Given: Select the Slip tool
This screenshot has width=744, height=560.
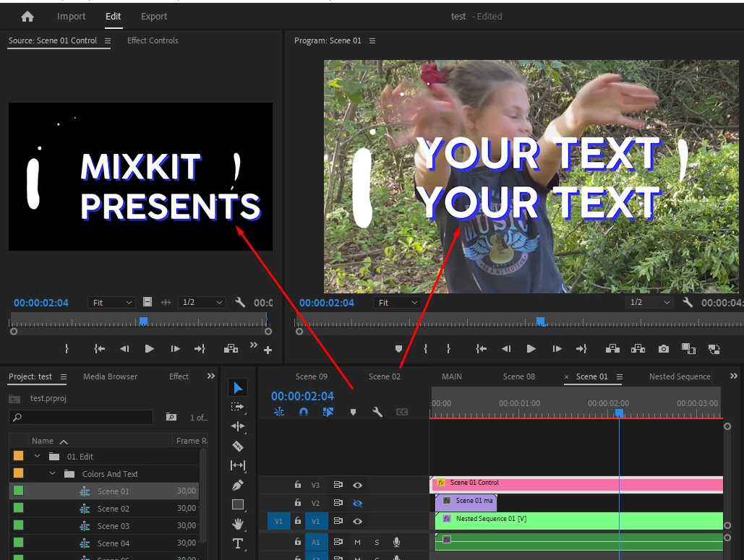Looking at the screenshot, I should pos(238,465).
